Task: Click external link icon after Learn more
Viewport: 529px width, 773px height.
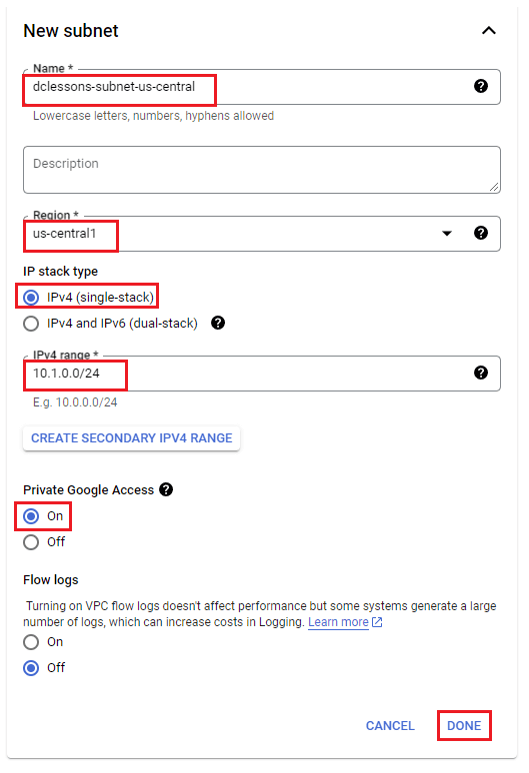Action: pyautogui.click(x=377, y=622)
